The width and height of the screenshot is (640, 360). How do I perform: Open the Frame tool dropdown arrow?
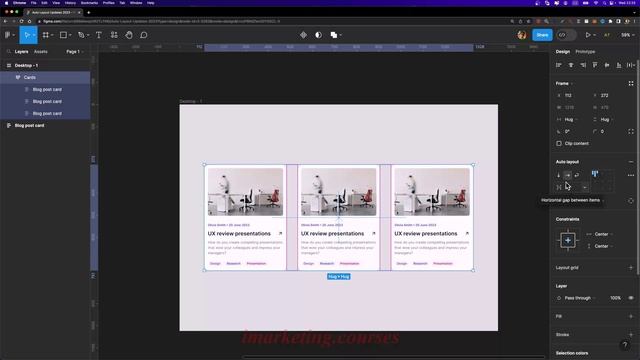point(52,35)
